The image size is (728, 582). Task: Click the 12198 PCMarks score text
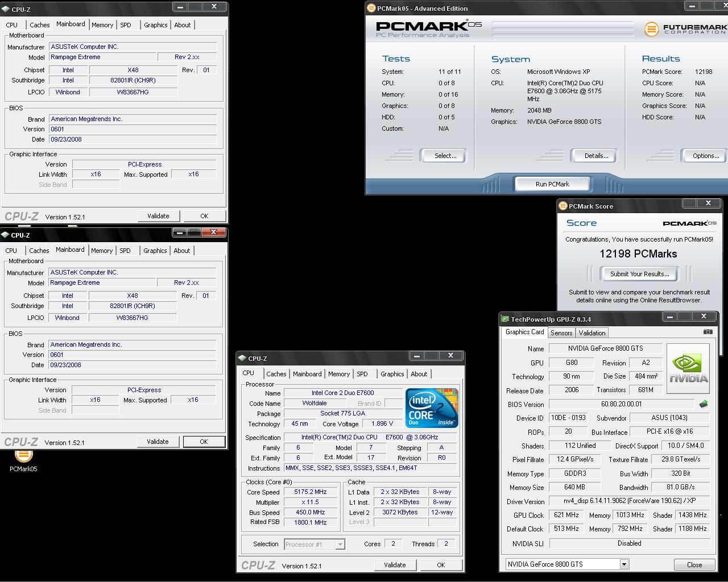pyautogui.click(x=638, y=254)
